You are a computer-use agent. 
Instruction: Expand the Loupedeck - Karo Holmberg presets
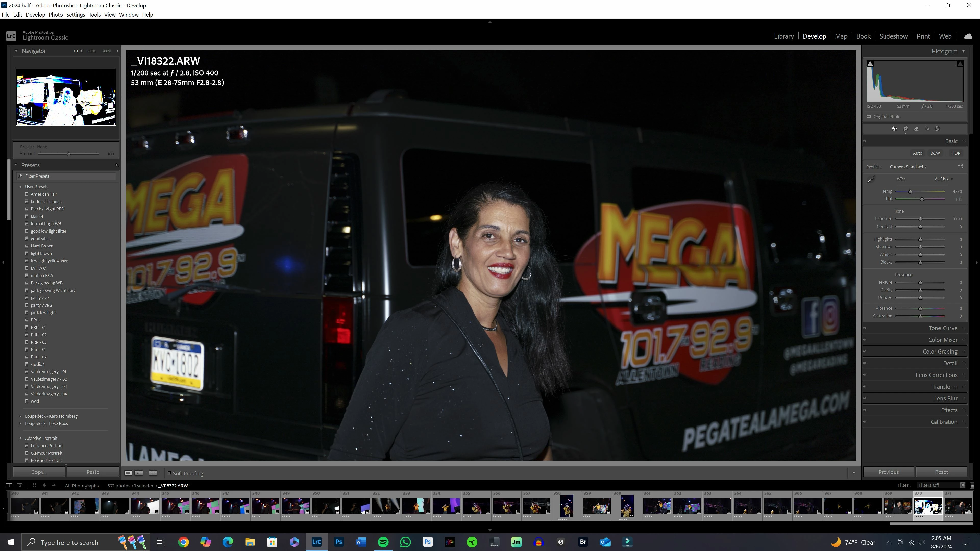coord(20,416)
